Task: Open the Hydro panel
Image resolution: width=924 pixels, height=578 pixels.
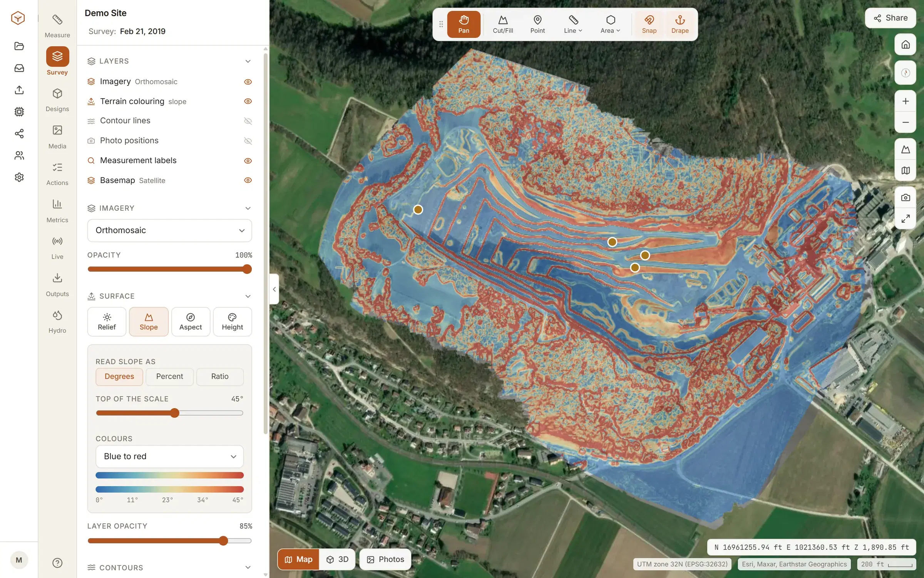Action: (x=57, y=322)
